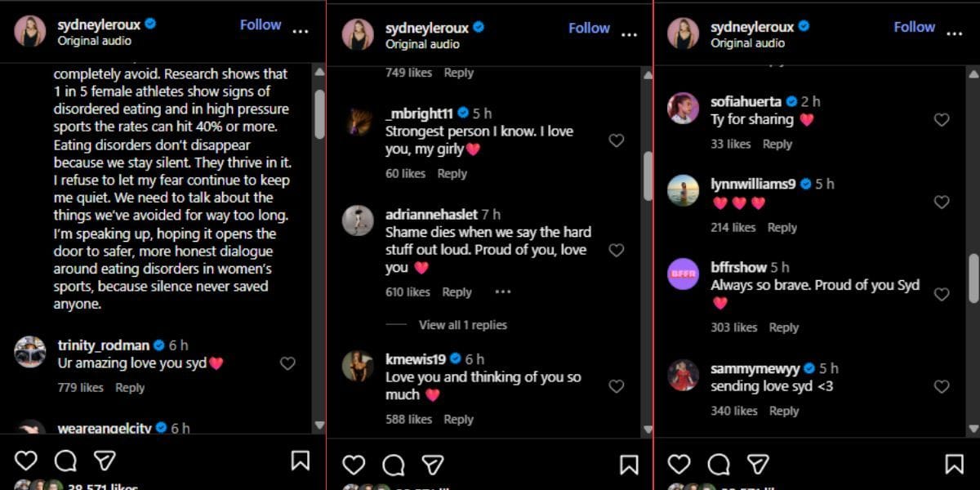This screenshot has width=980, height=490.
Task: Like trinity_rodman's comment with the heart toggle
Action: [x=287, y=365]
